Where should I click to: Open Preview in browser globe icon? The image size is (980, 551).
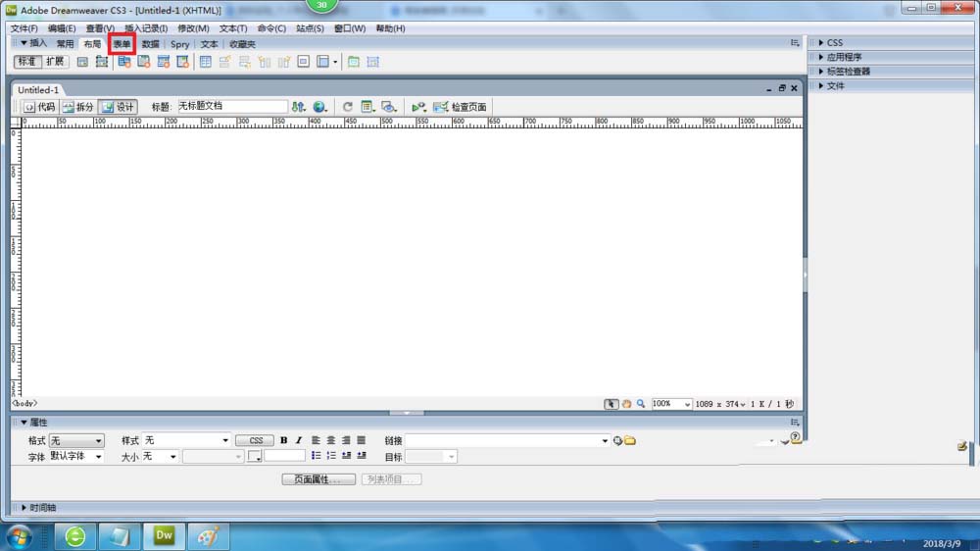pyautogui.click(x=320, y=107)
